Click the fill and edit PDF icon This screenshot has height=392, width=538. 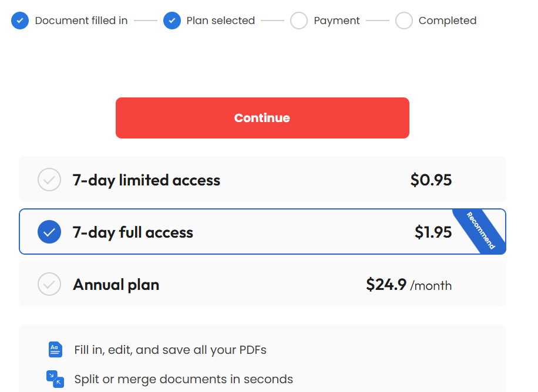coord(55,350)
